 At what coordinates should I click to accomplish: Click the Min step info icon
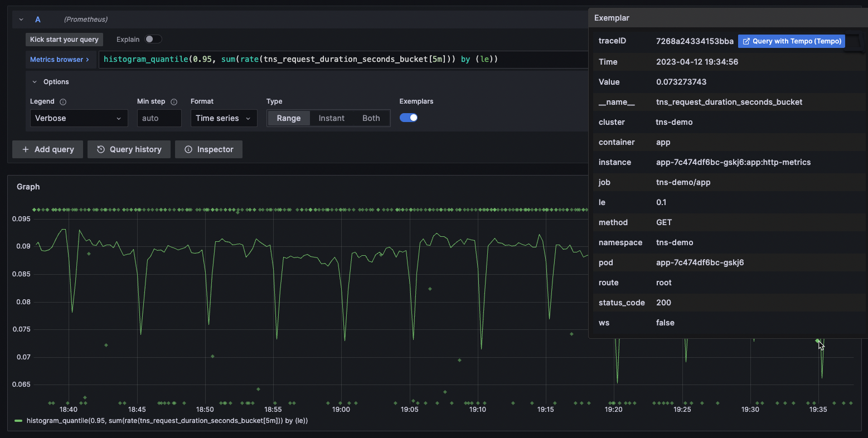[x=174, y=102]
